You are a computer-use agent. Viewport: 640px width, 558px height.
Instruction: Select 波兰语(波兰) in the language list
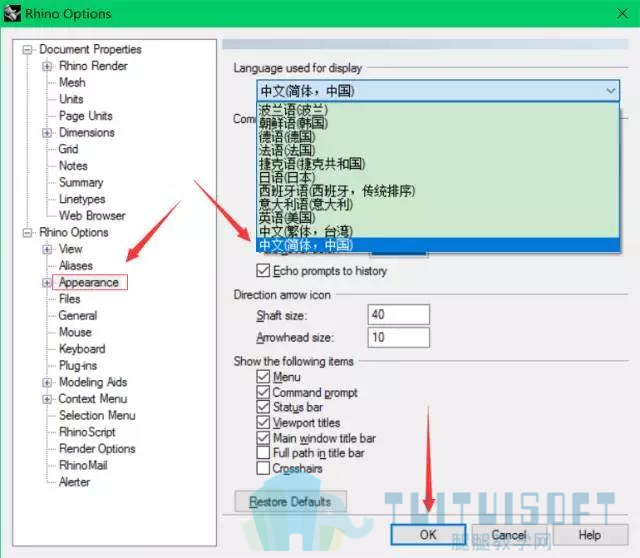point(438,109)
